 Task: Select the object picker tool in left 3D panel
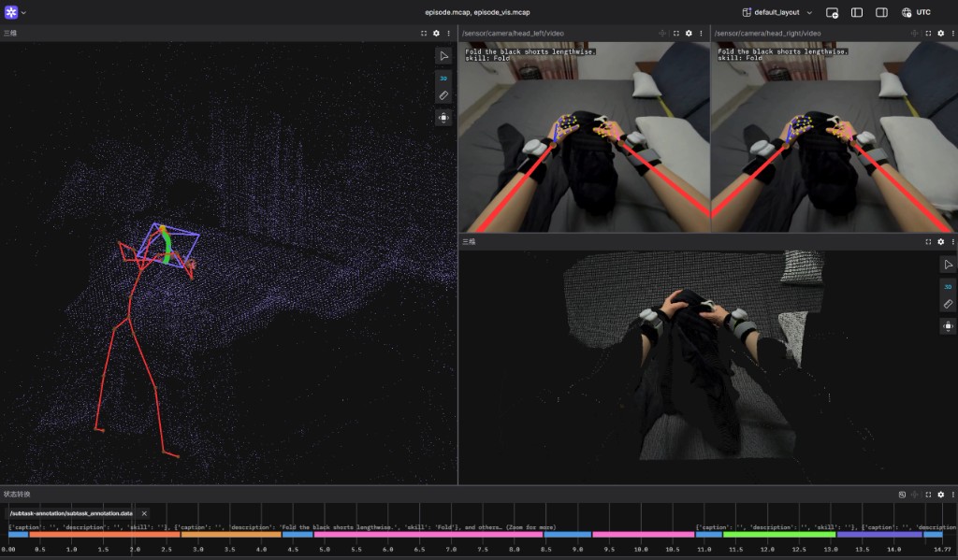[443, 56]
